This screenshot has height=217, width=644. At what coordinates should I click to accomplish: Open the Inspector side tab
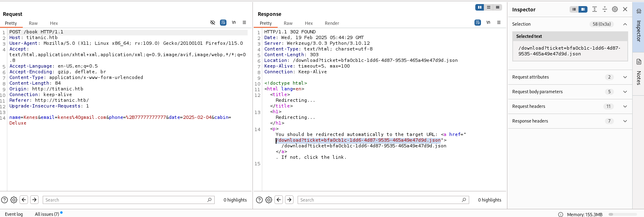[x=638, y=26]
